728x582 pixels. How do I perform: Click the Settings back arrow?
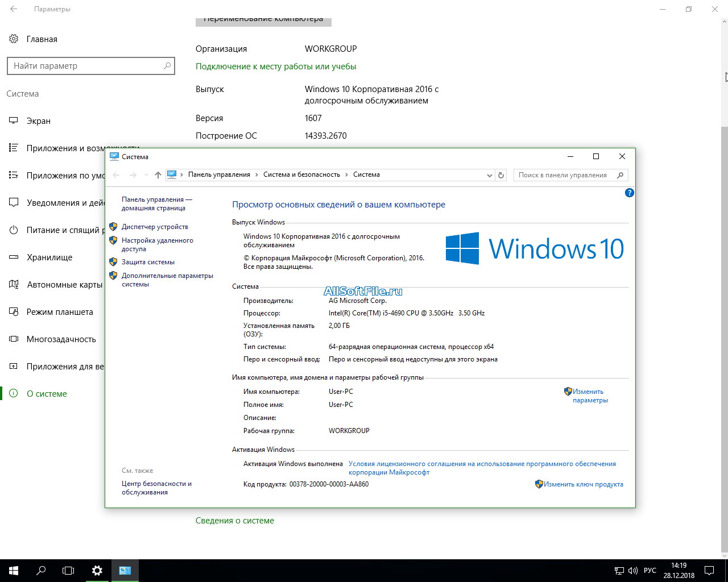pyautogui.click(x=14, y=9)
